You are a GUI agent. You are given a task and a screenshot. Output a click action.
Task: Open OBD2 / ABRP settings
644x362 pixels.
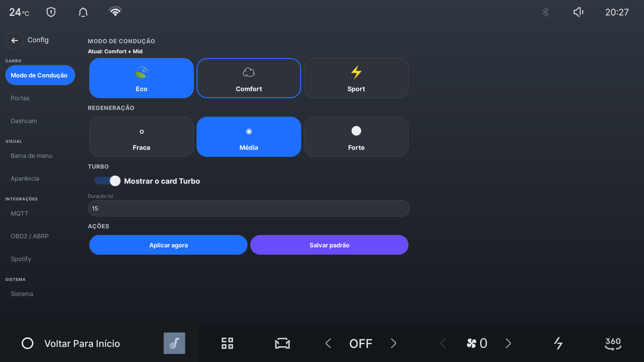pos(30,236)
